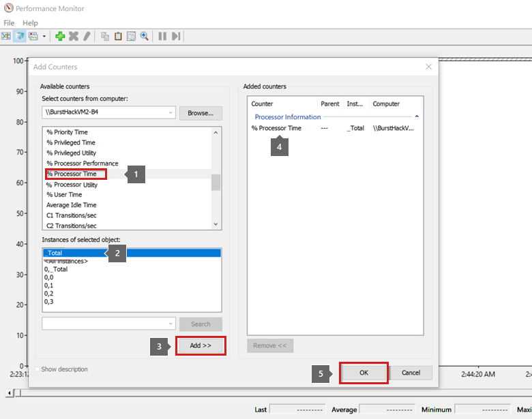The width and height of the screenshot is (532, 419).
Task: Select instance 0,1
Action: point(48,285)
